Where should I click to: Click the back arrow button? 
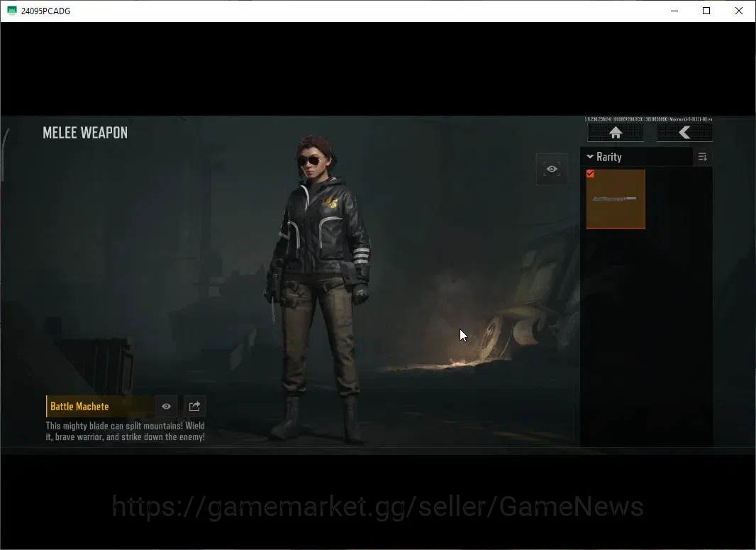pyautogui.click(x=684, y=133)
